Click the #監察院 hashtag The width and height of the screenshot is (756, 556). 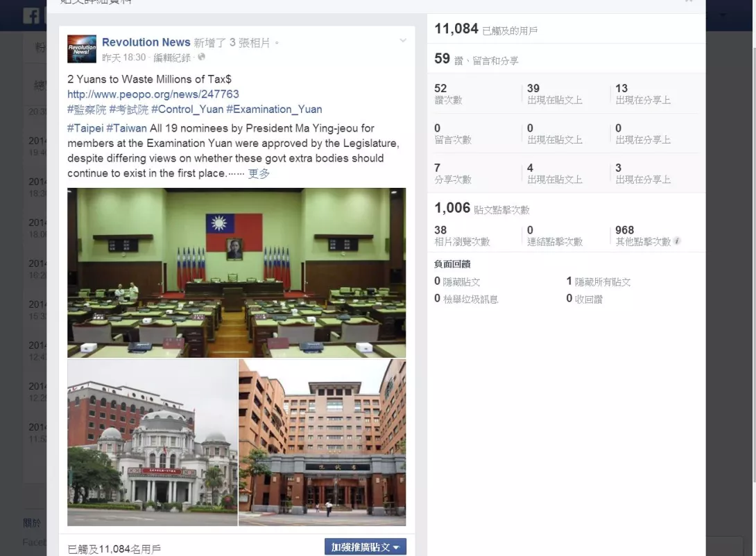click(87, 110)
